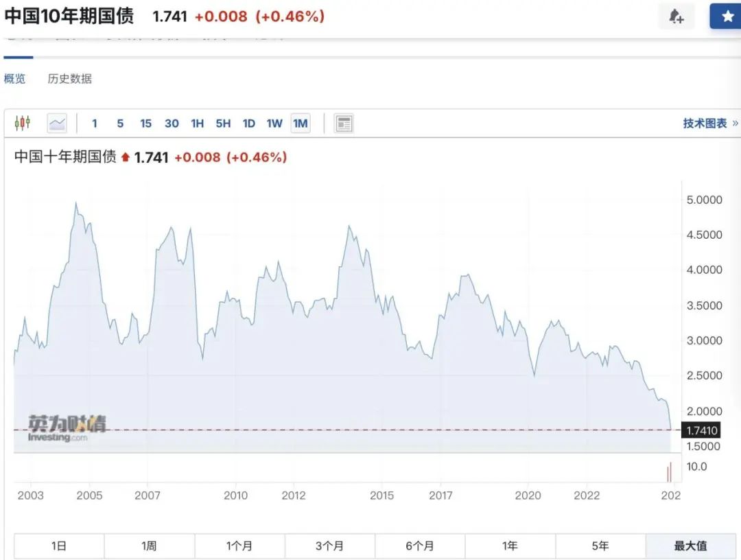This screenshot has width=741, height=560.
Task: Select the 15 minute interval
Action: point(145,124)
